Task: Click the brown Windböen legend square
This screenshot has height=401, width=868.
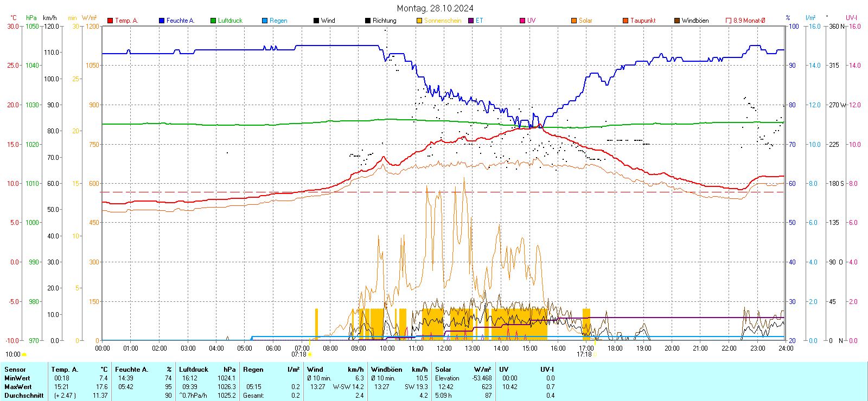Action: [677, 21]
